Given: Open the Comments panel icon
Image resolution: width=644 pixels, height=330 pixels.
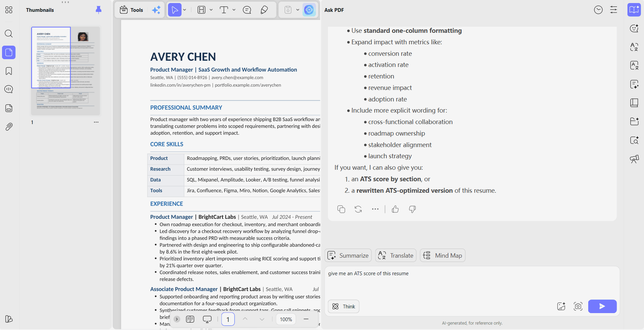Looking at the screenshot, I should pyautogui.click(x=9, y=89).
